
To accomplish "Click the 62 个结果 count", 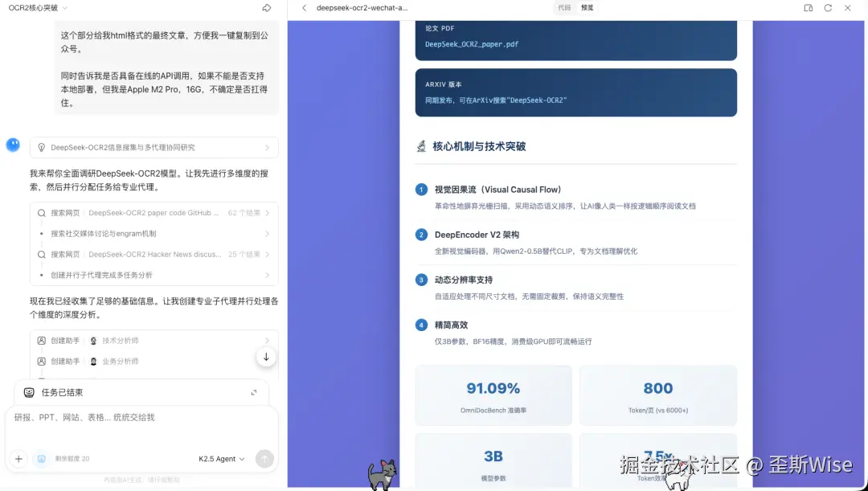I will 244,213.
